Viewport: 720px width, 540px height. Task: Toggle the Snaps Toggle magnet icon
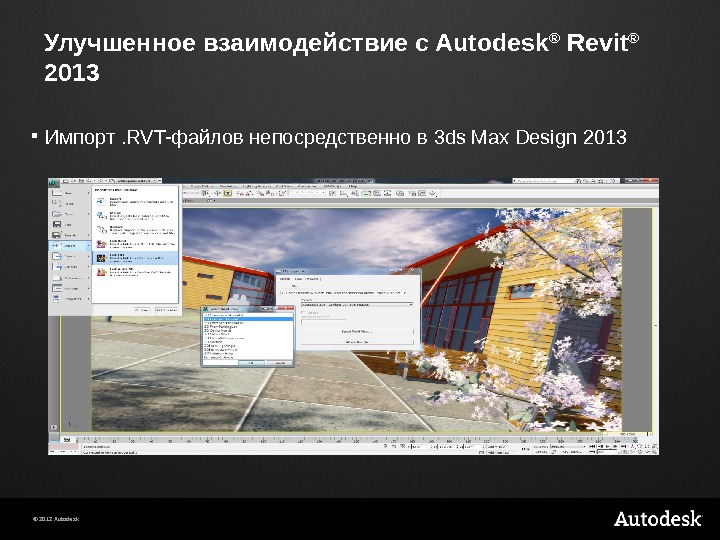(241, 193)
